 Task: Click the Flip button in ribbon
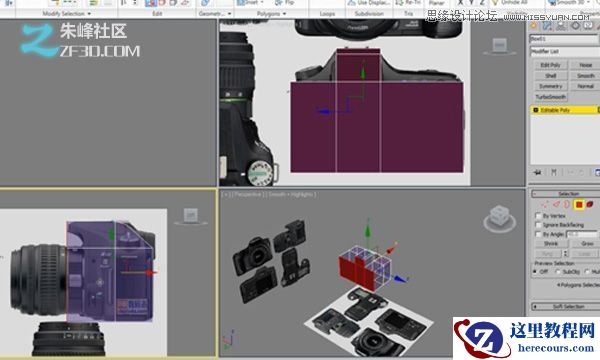(285, 3)
